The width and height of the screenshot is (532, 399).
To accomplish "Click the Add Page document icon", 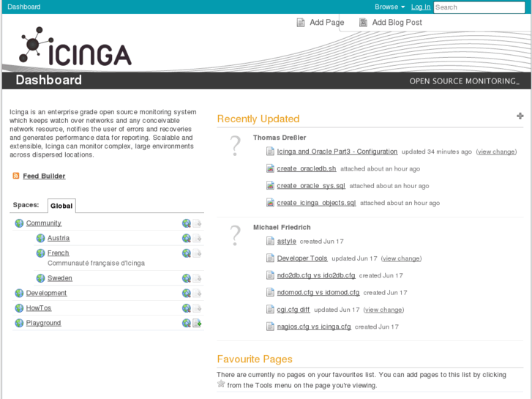I will 301,23.
